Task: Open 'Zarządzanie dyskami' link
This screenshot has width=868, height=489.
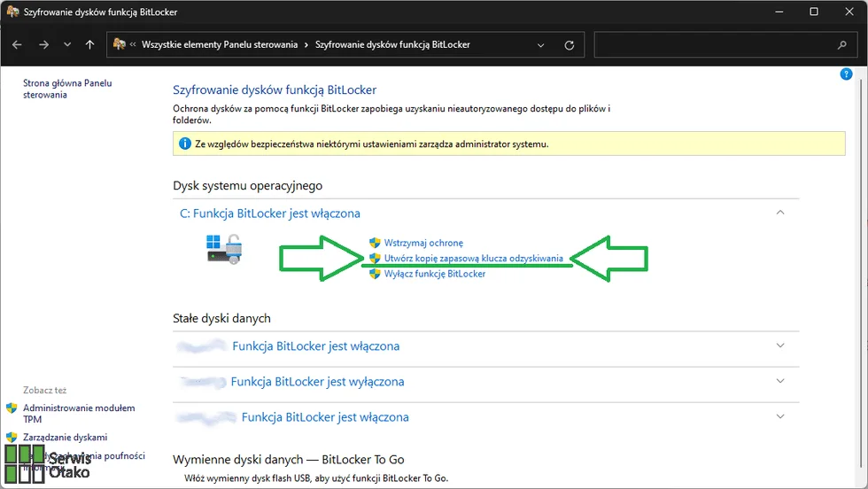Action: (x=65, y=438)
